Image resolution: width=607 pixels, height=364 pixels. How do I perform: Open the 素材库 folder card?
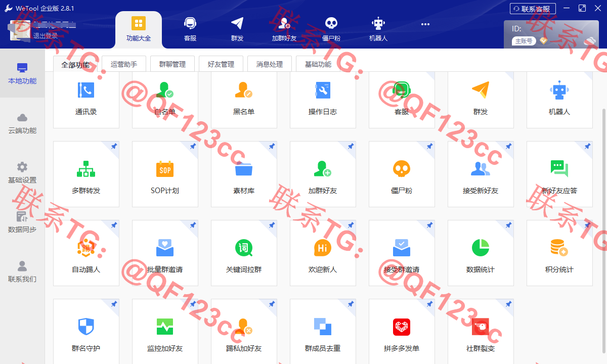(244, 174)
